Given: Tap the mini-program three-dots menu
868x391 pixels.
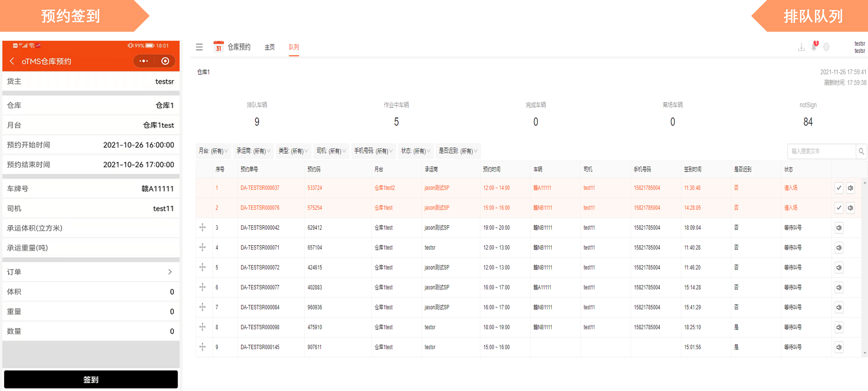Looking at the screenshot, I should coord(144,61).
